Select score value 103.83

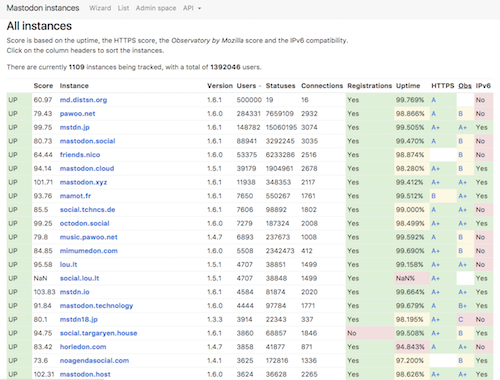tap(44, 292)
